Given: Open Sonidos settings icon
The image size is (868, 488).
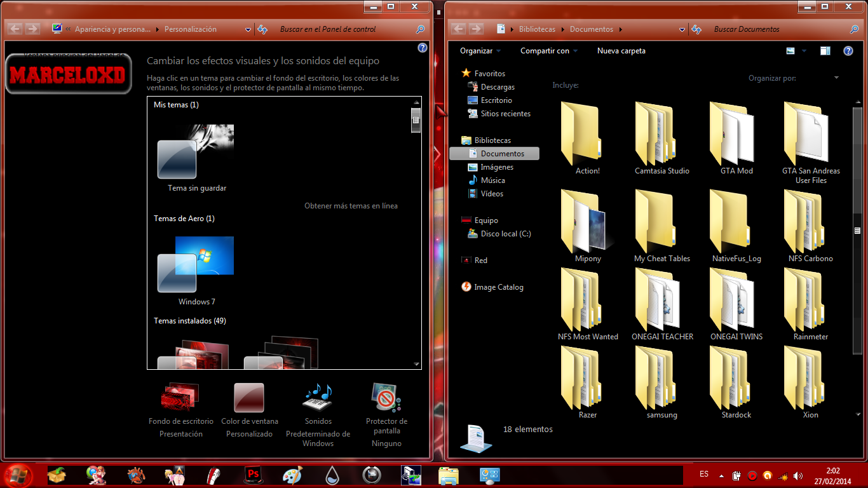Looking at the screenshot, I should coord(318,398).
